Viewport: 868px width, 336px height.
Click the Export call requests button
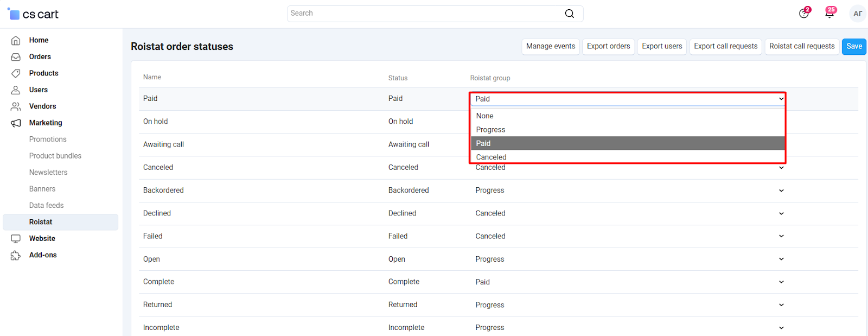[x=726, y=47]
